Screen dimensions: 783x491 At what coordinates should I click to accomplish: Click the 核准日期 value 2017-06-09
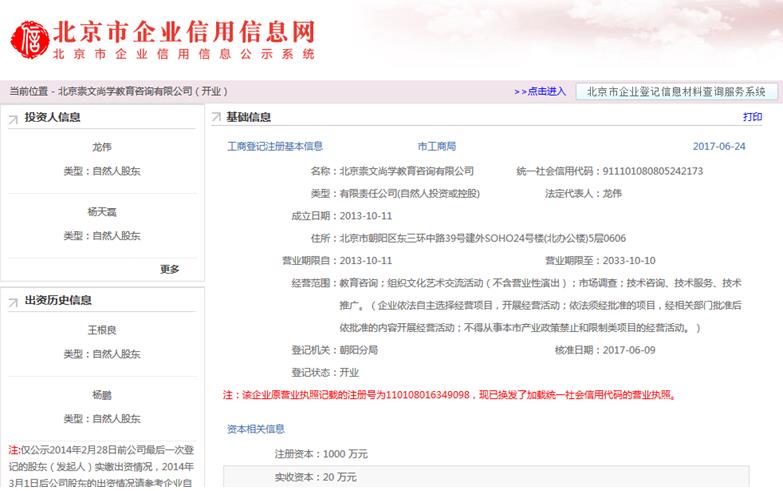[629, 350]
